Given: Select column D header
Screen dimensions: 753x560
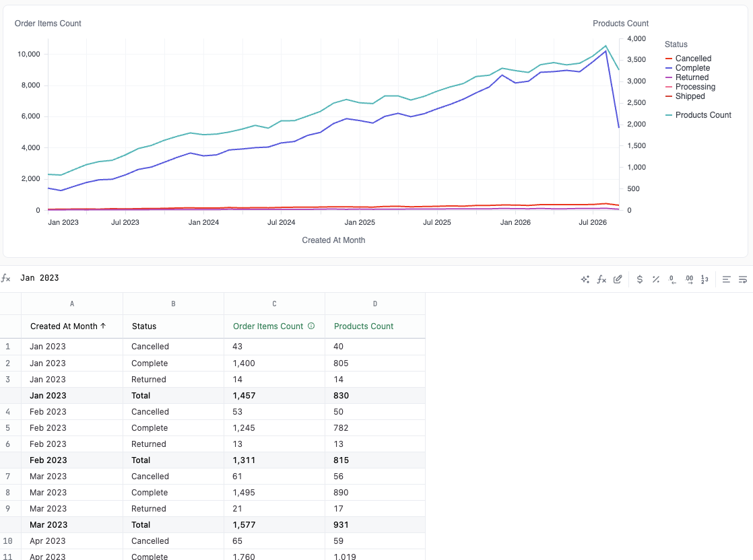Looking at the screenshot, I should (x=375, y=304).
